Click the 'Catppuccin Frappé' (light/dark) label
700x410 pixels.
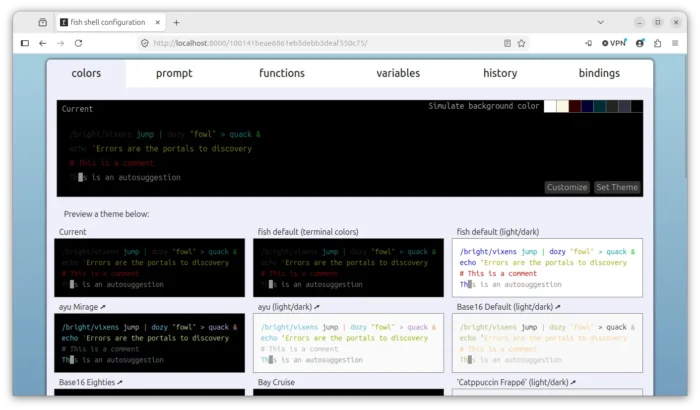pos(512,382)
